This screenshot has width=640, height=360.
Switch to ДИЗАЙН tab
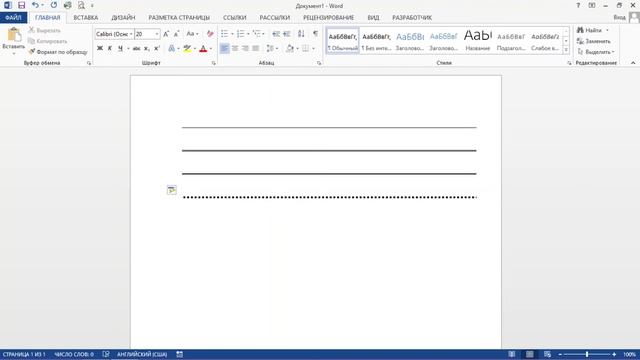[123, 18]
